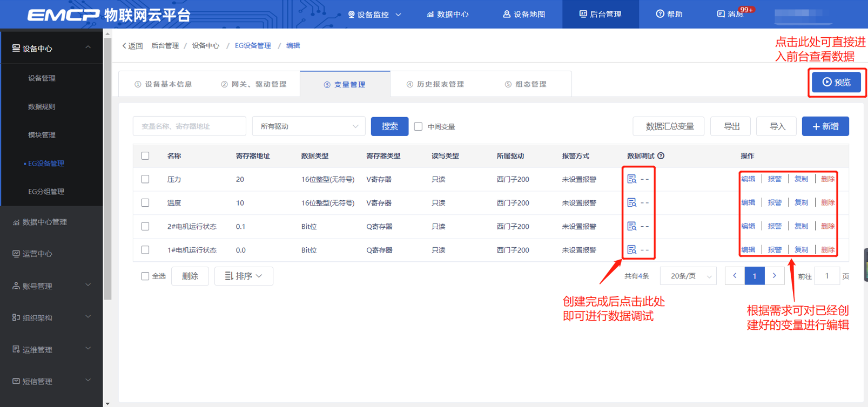The image size is (868, 407).
Task: Click the 帮助 question mark icon
Action: [x=660, y=14]
